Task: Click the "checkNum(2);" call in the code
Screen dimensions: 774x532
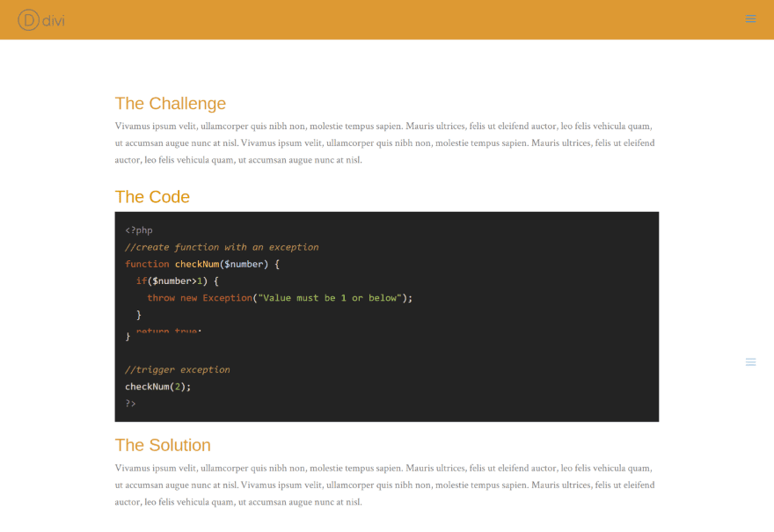Action: coord(157,386)
